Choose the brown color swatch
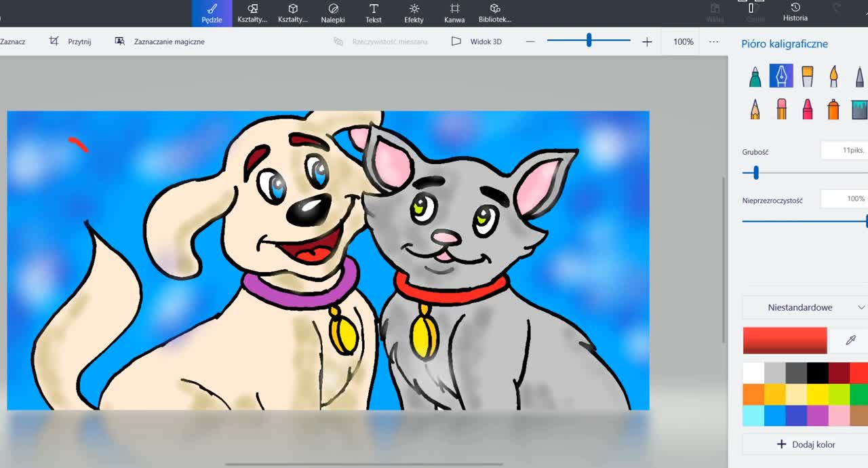The height and width of the screenshot is (468, 868). point(859,416)
